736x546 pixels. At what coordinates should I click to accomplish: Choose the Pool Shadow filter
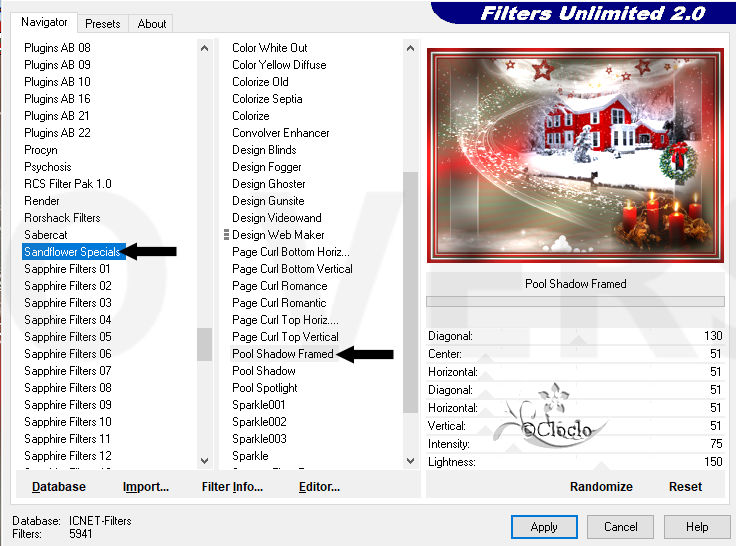point(264,371)
